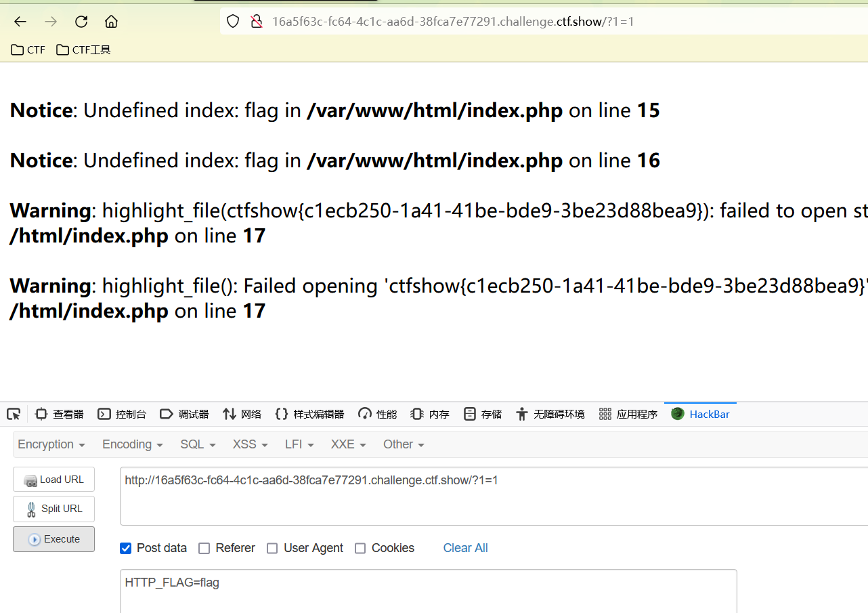The width and height of the screenshot is (868, 613).
Task: Click the Execute button in HackBar
Action: point(53,539)
